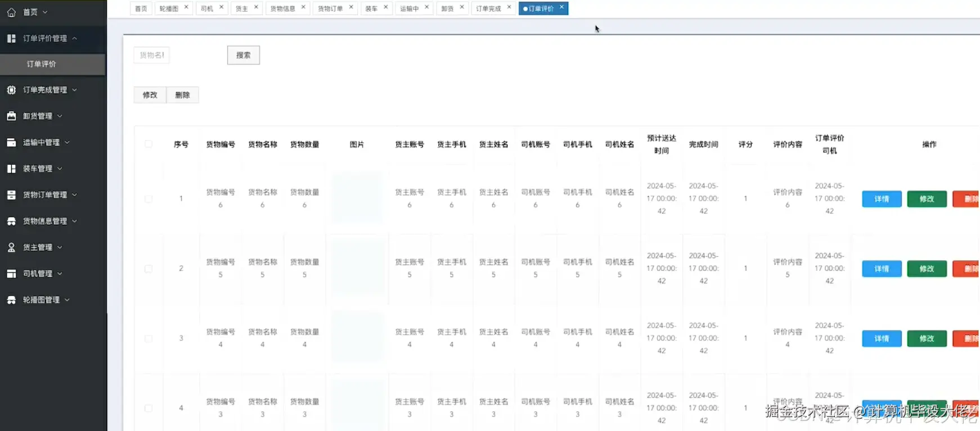
Task: Click the 完成时间 column header
Action: click(x=703, y=144)
